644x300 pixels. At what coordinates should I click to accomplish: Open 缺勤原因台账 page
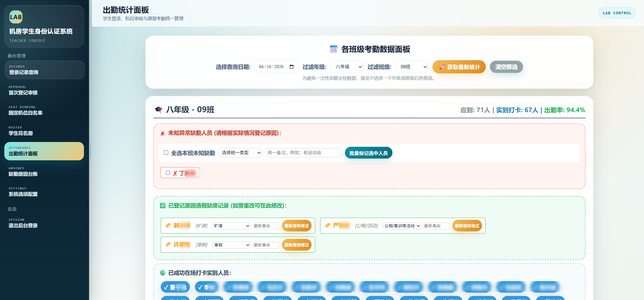click(x=45, y=172)
